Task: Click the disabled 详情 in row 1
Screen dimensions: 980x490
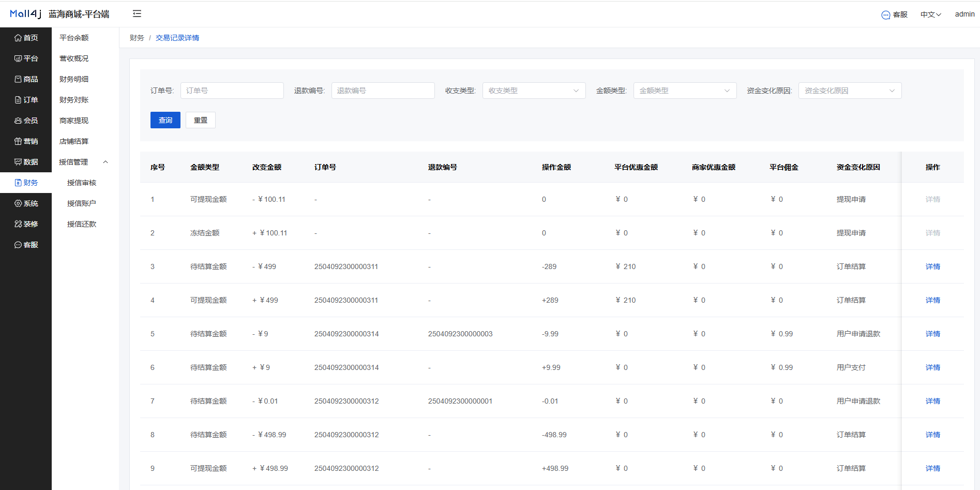Action: click(x=933, y=199)
